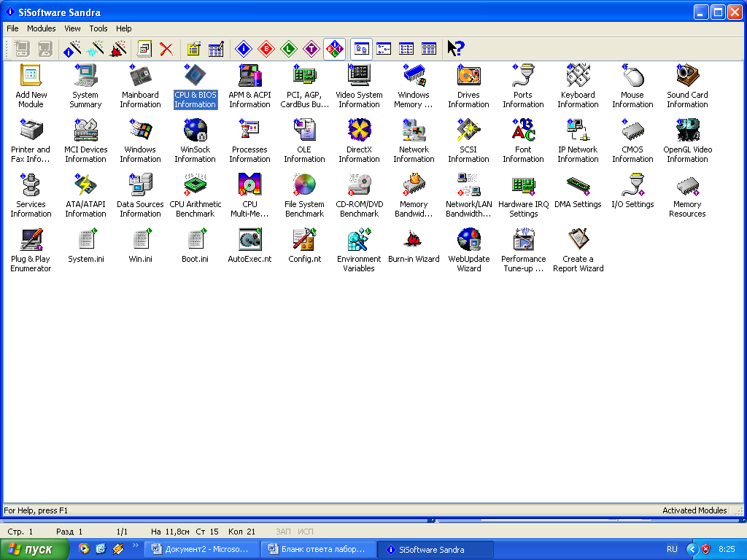The image size is (747, 560).
Task: Select the ATA/ATAPI Information module
Action: click(x=86, y=195)
